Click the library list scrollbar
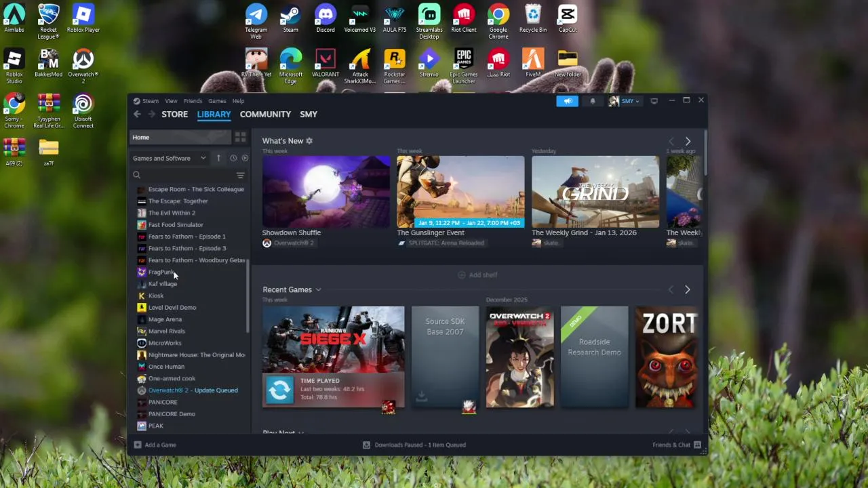 point(248,296)
